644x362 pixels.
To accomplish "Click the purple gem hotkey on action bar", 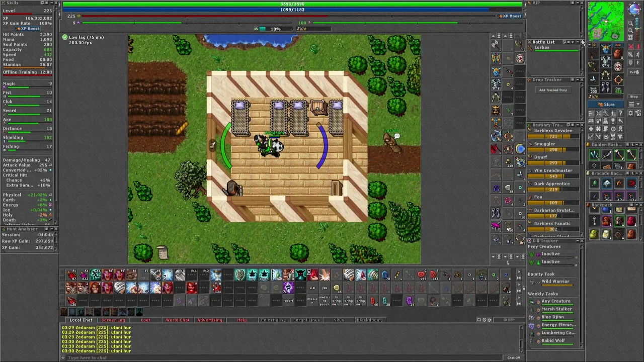I will tap(288, 287).
